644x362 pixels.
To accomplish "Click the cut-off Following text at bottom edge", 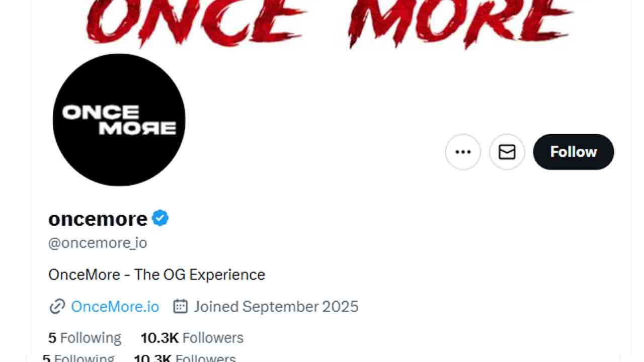I will 84,358.
